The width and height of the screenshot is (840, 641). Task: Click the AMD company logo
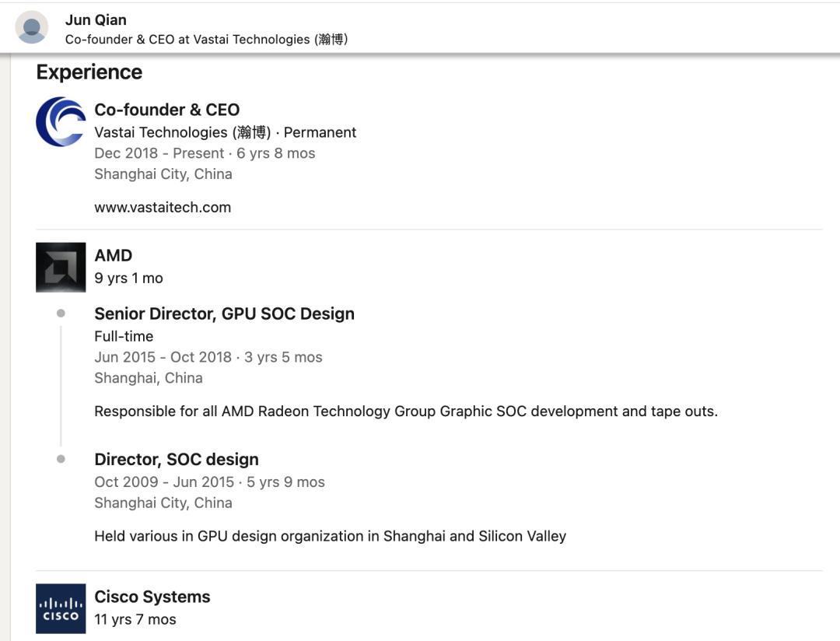pos(61,267)
